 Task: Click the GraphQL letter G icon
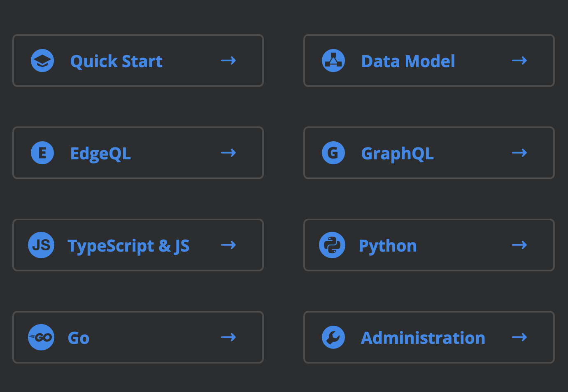(333, 153)
